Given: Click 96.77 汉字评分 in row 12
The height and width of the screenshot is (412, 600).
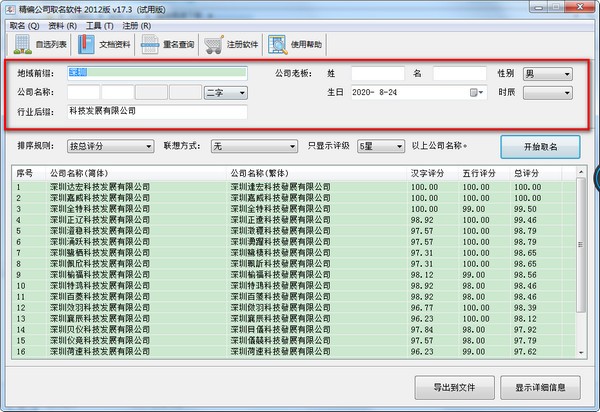Looking at the screenshot, I should pos(422,308).
